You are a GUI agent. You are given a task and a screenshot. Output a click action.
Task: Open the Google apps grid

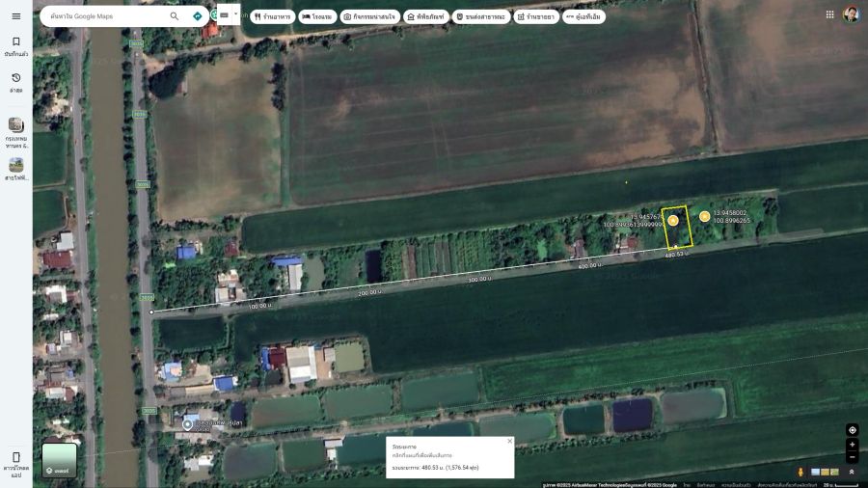coord(829,14)
